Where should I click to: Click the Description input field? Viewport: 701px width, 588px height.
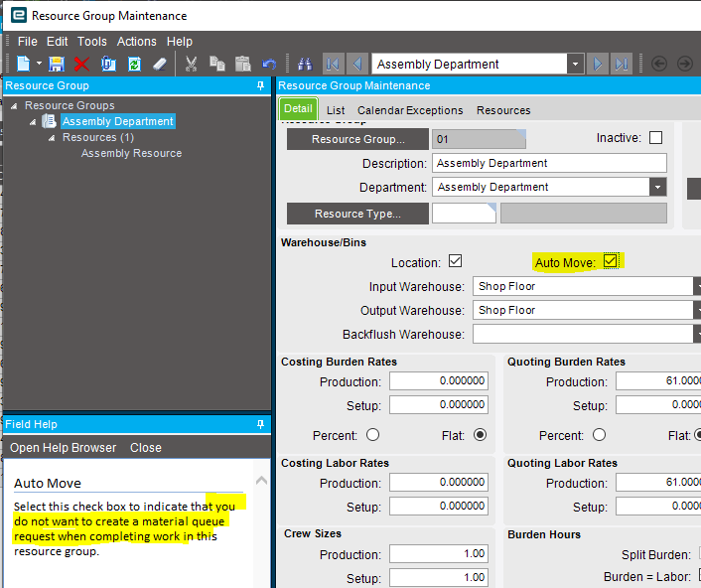[549, 163]
